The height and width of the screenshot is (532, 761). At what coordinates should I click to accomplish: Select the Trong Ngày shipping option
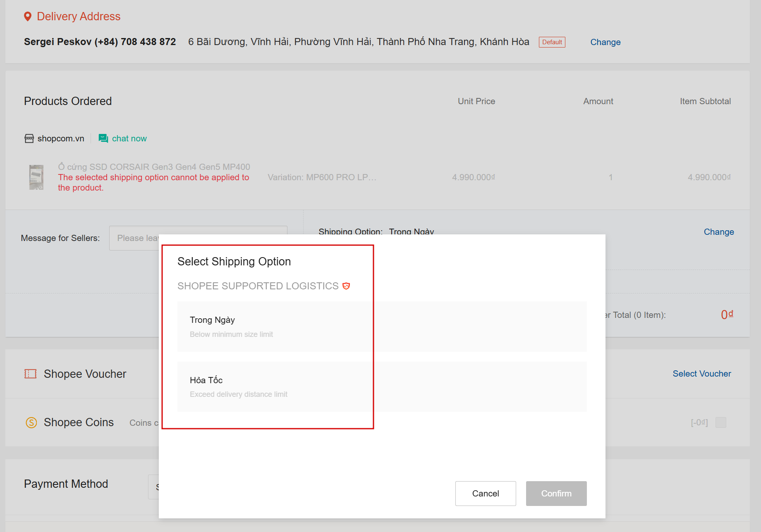382,327
